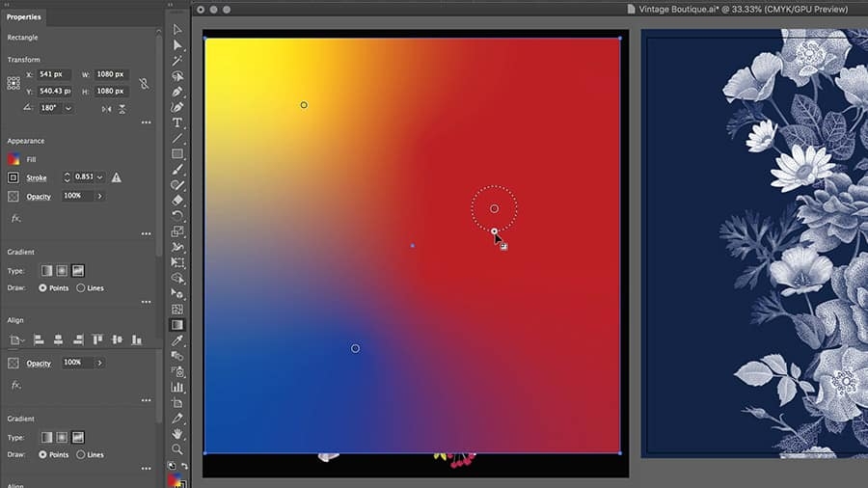This screenshot has width=868, height=488.
Task: Flip the rectangle horizontally
Action: 106,109
